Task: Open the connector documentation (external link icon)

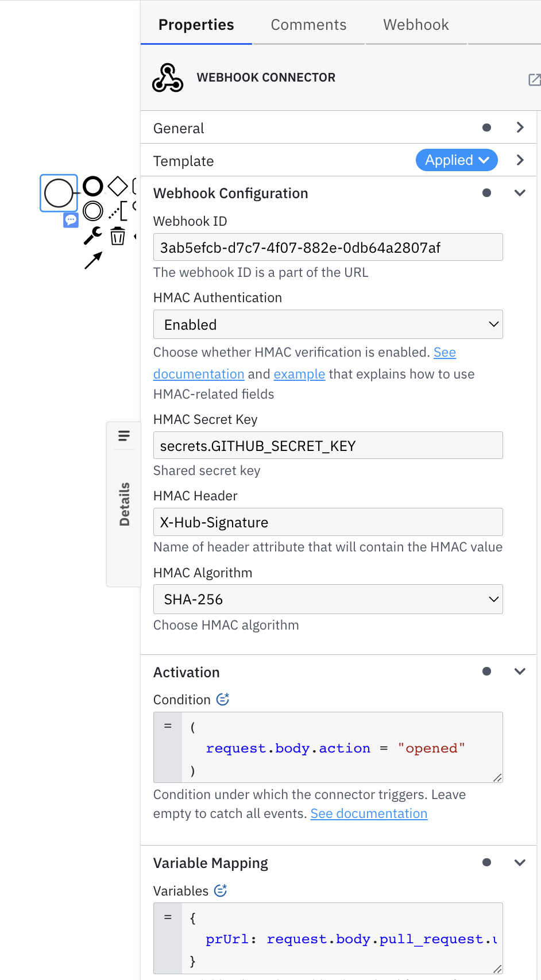Action: tap(534, 80)
